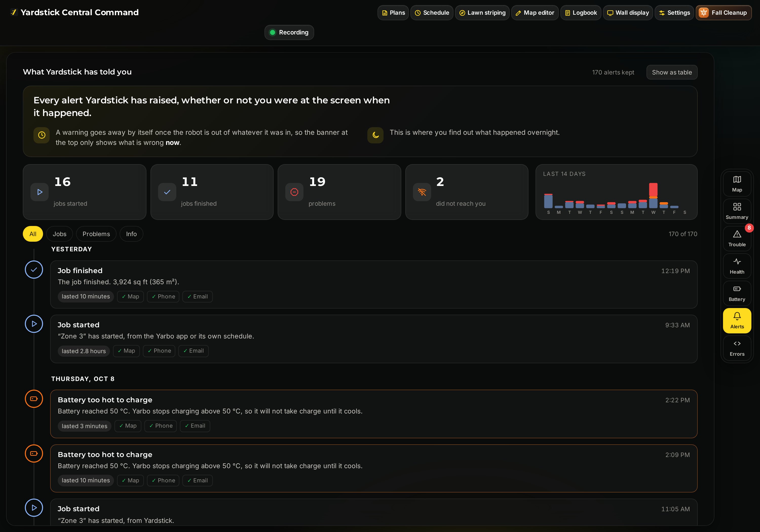Click the 12:19 PM Job finished timeline marker
This screenshot has height=532, width=760.
(34, 270)
